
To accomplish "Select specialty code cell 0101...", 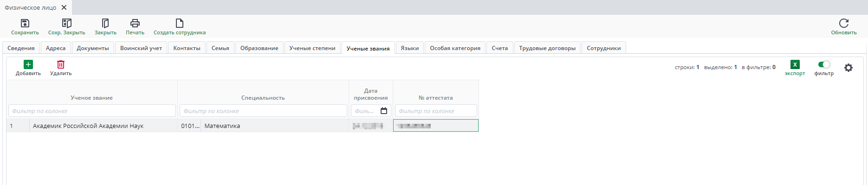I will [x=189, y=126].
